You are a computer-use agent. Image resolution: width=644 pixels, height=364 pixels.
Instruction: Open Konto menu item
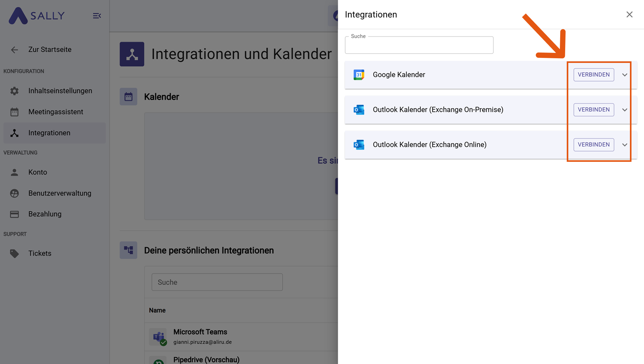(x=55, y=172)
